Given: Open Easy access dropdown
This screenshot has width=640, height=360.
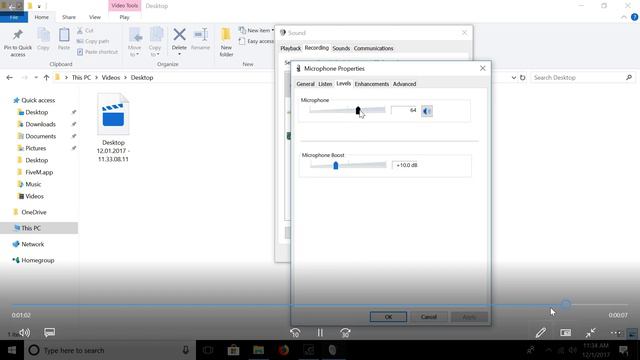Looking at the screenshot, I should tap(256, 41).
